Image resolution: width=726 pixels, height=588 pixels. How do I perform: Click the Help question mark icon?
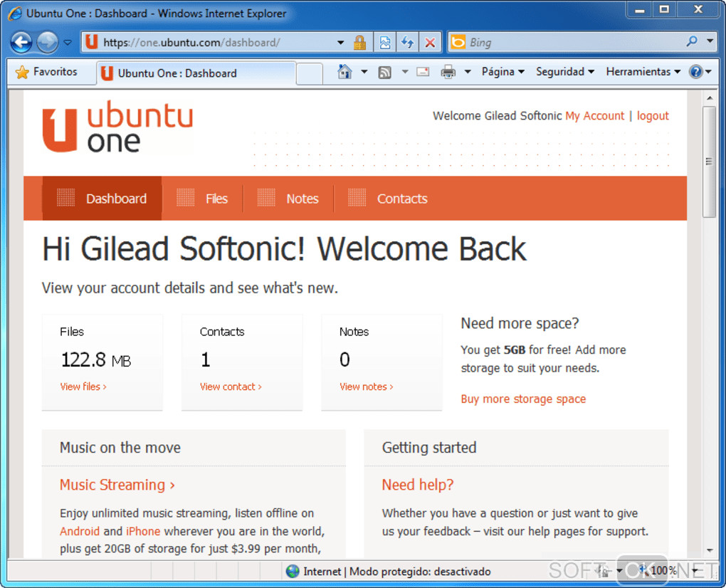tap(696, 72)
